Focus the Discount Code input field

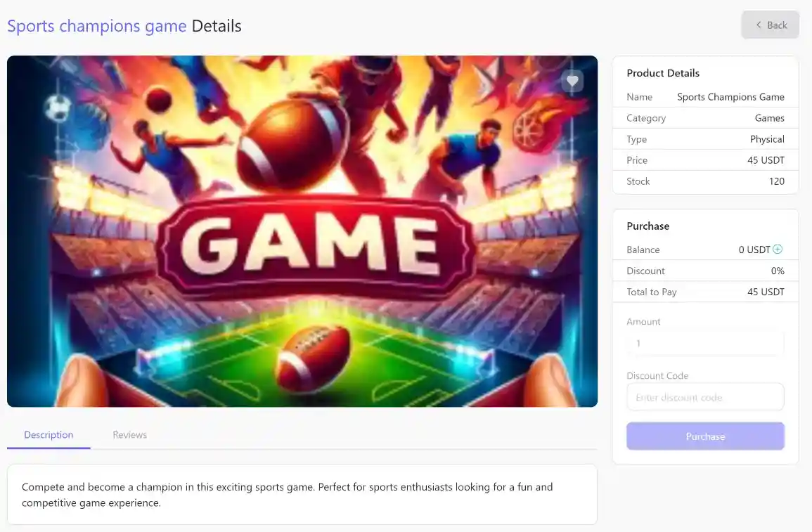[x=705, y=398]
